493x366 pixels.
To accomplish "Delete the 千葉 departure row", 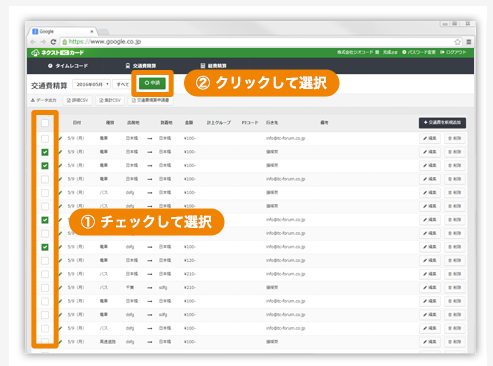I will pyautogui.click(x=455, y=287).
